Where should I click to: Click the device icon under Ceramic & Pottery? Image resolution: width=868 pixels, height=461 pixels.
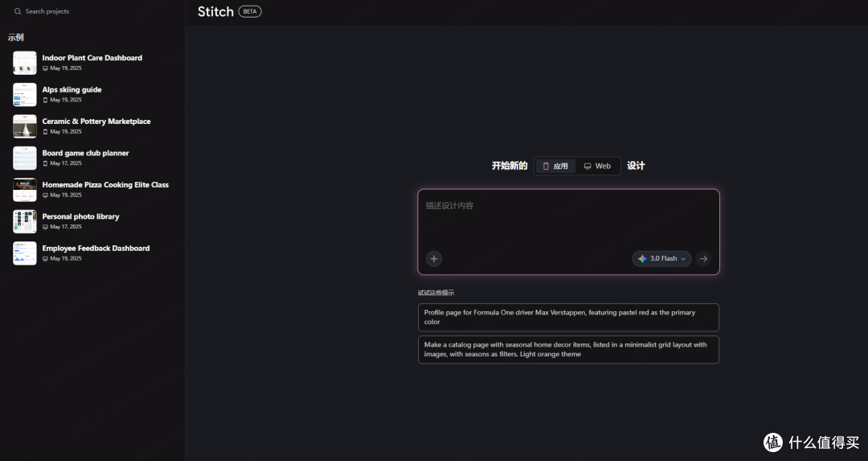45,132
